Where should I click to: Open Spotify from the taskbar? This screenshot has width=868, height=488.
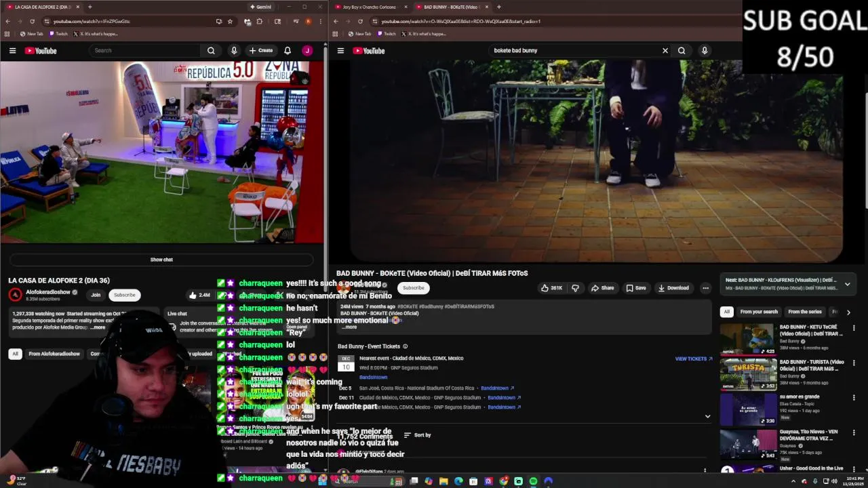pos(534,481)
